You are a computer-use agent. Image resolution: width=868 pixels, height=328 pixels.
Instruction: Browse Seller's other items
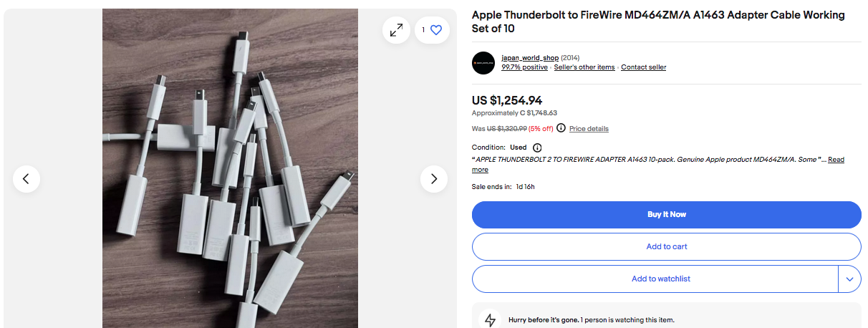(584, 67)
